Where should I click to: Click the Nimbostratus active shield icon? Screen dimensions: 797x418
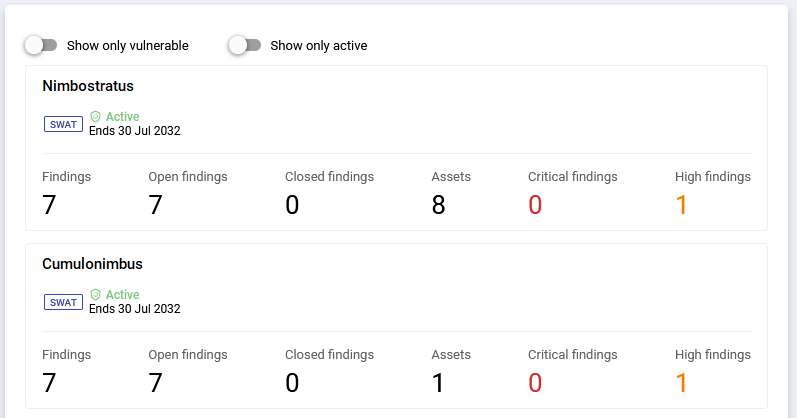point(96,117)
